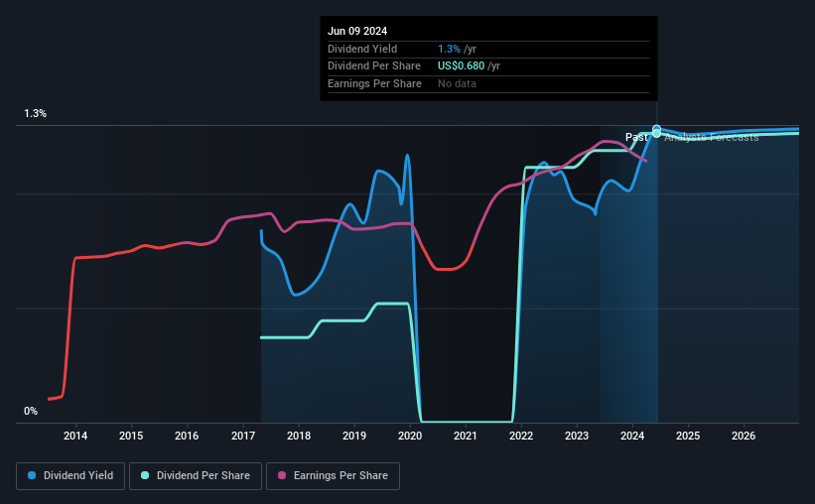The image size is (815, 504).
Task: Click the 2014 label on the x-axis
Action: coord(75,436)
